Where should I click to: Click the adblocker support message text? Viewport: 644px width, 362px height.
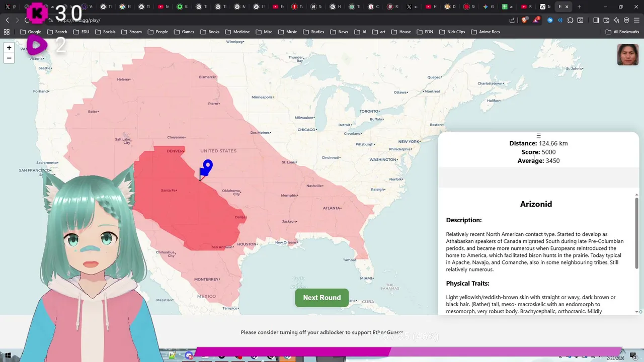(x=322, y=332)
